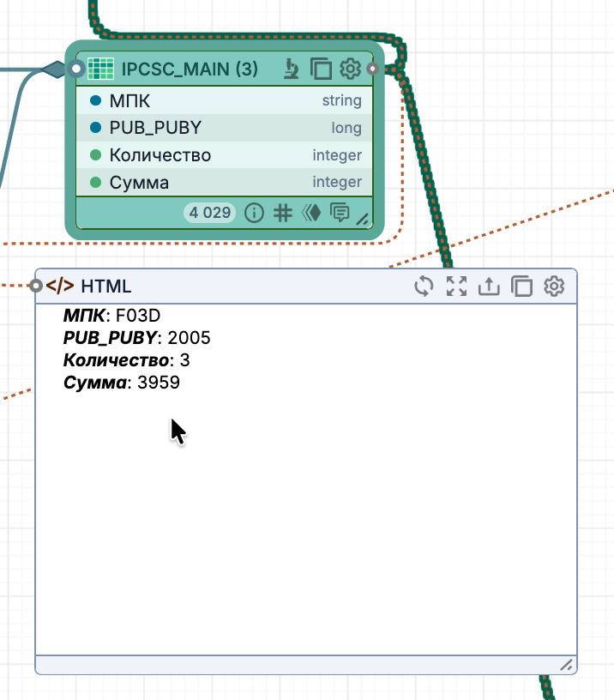Image resolution: width=614 pixels, height=700 pixels.
Task: Click the HTML code tag icon
Action: click(60, 287)
